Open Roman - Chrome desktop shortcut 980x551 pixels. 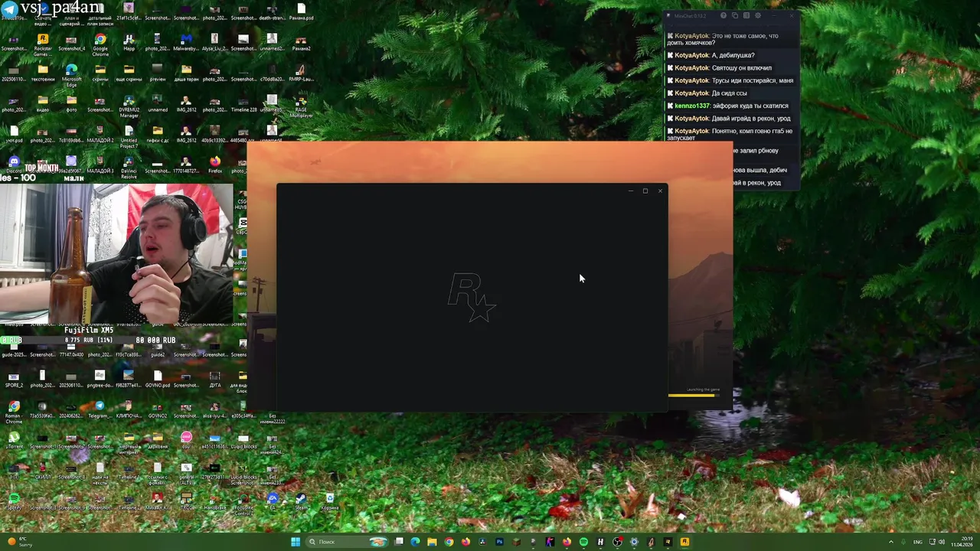14,412
